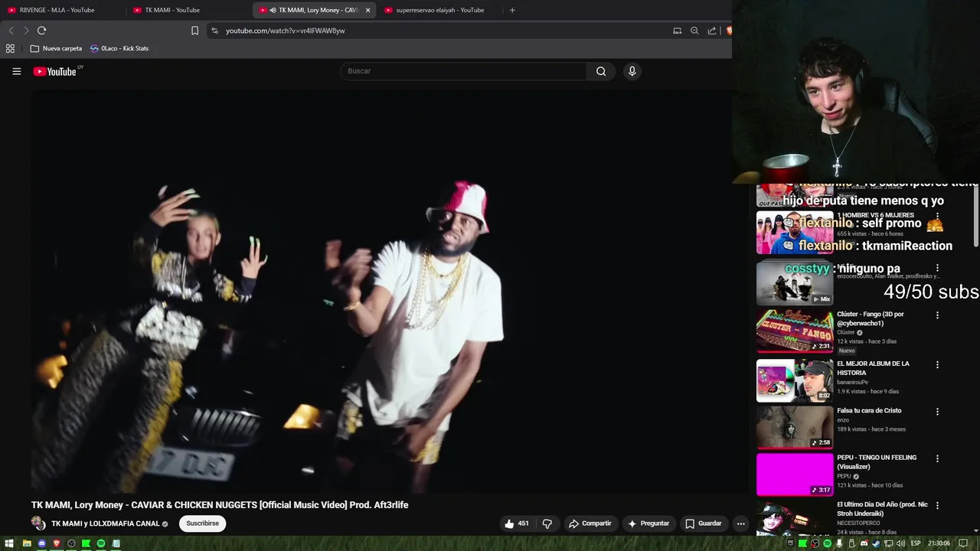Go to YouTube home via logo
980x551 pixels.
point(55,71)
